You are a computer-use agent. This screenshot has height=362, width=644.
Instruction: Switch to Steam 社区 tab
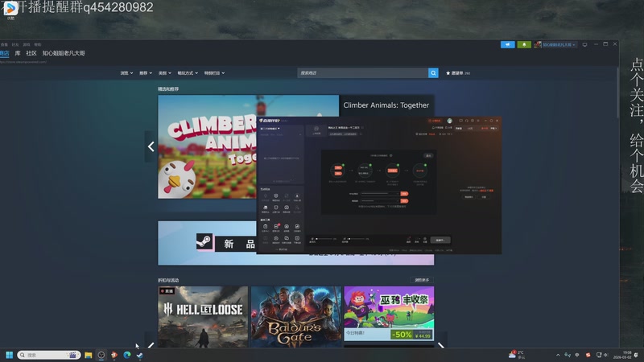point(31,53)
